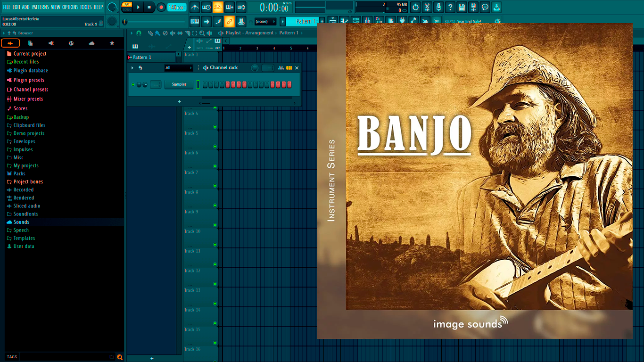Toggle step editing mode icon
The width and height of the screenshot is (644, 362).
click(x=218, y=21)
